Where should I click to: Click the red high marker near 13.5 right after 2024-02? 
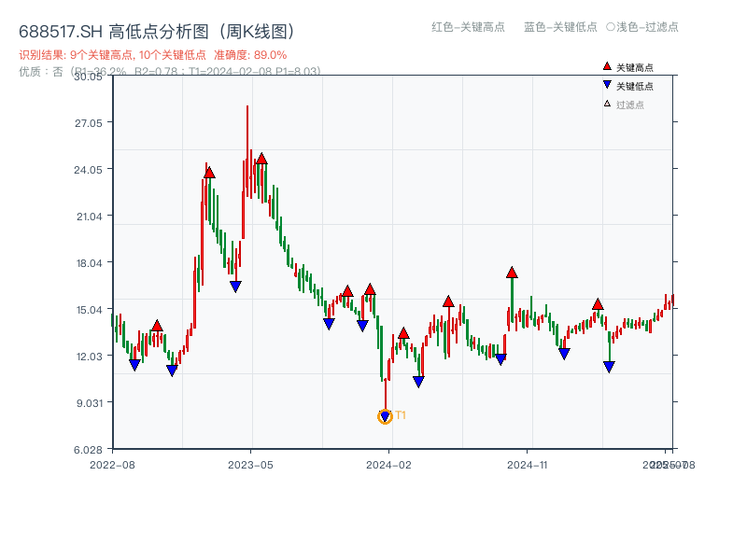403,333
